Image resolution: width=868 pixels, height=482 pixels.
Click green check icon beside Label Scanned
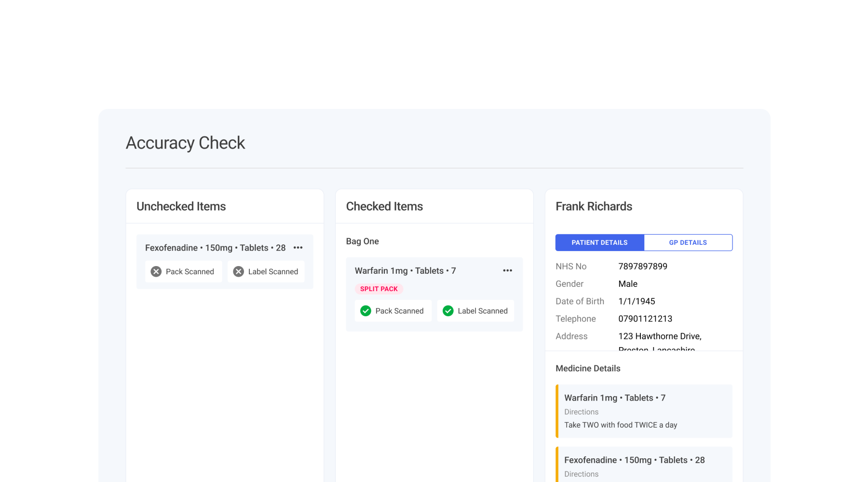tap(448, 311)
